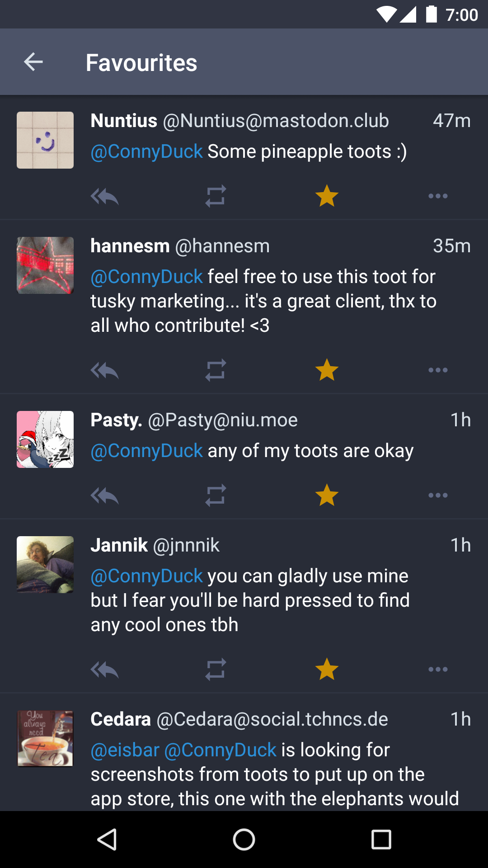Screen dimensions: 488x868
Task: Boost Pasty's toot
Action: (x=216, y=495)
